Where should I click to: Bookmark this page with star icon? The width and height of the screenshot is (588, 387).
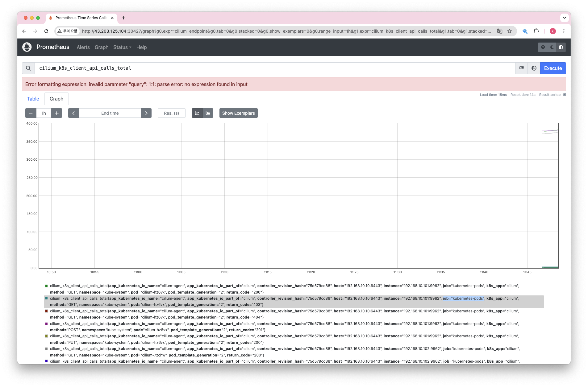(x=510, y=31)
